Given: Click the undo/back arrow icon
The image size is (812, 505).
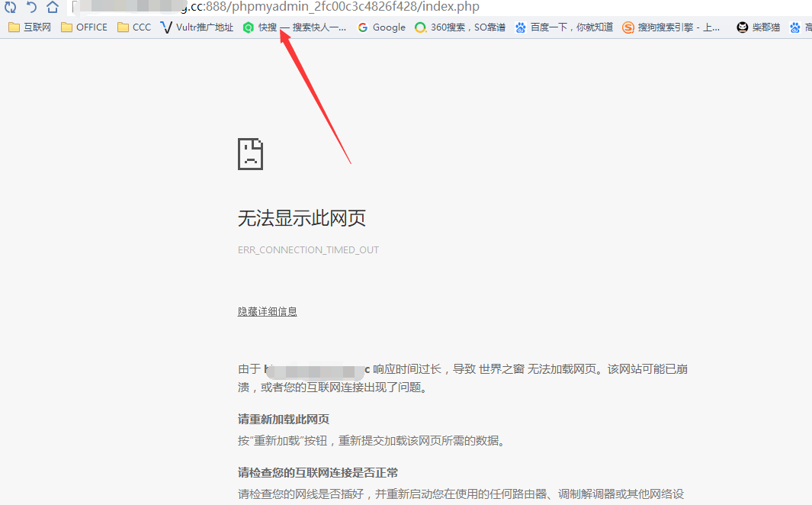Looking at the screenshot, I should [31, 8].
